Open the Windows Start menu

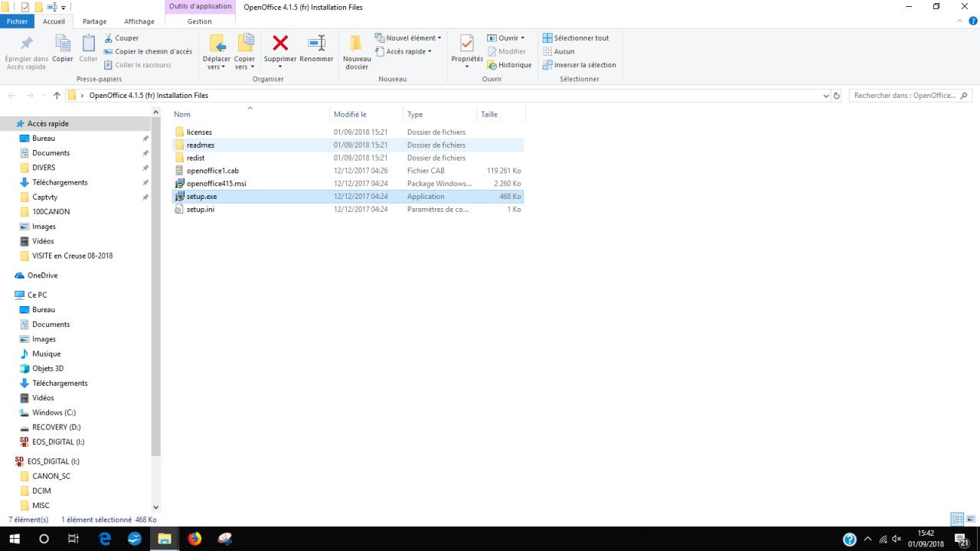[x=15, y=539]
